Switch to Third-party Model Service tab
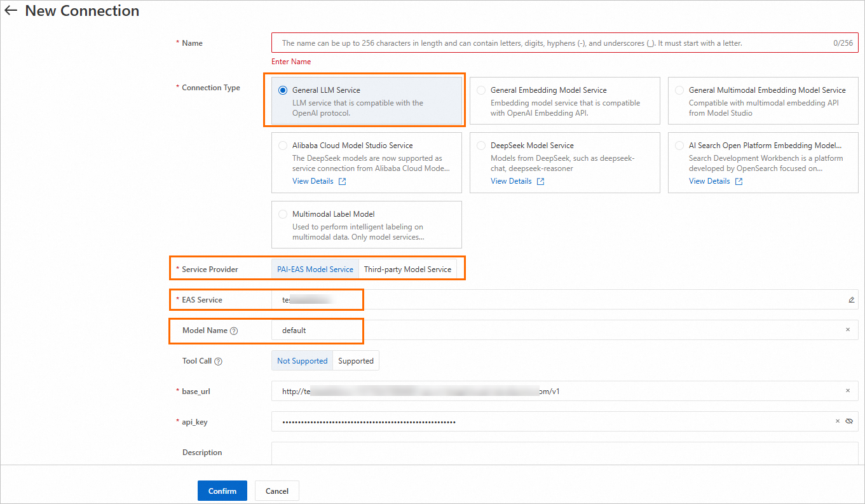 tap(407, 269)
